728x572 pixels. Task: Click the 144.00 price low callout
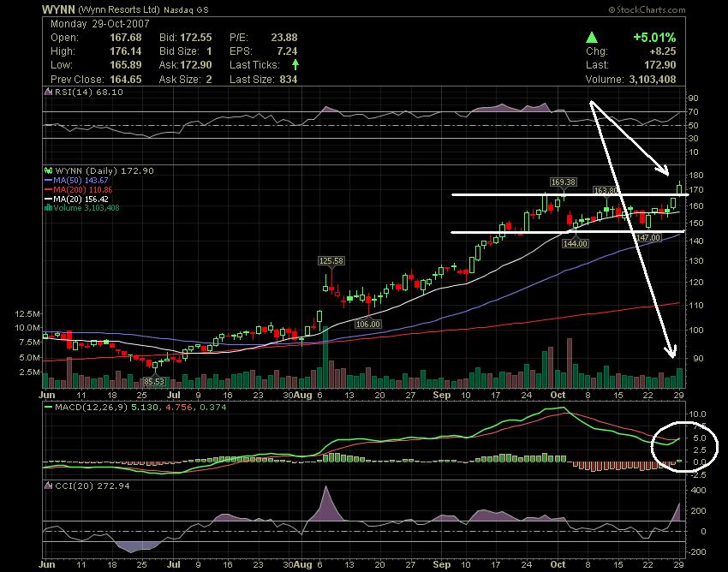[x=576, y=244]
